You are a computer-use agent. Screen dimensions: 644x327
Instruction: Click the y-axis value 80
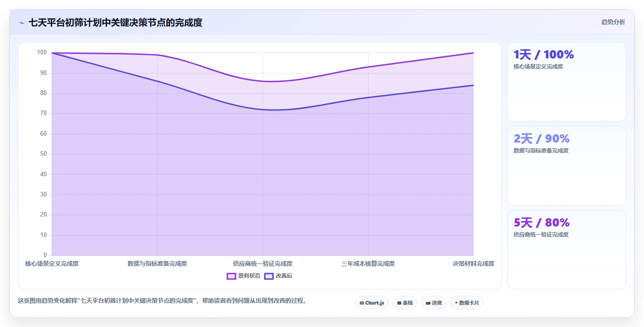(43, 93)
